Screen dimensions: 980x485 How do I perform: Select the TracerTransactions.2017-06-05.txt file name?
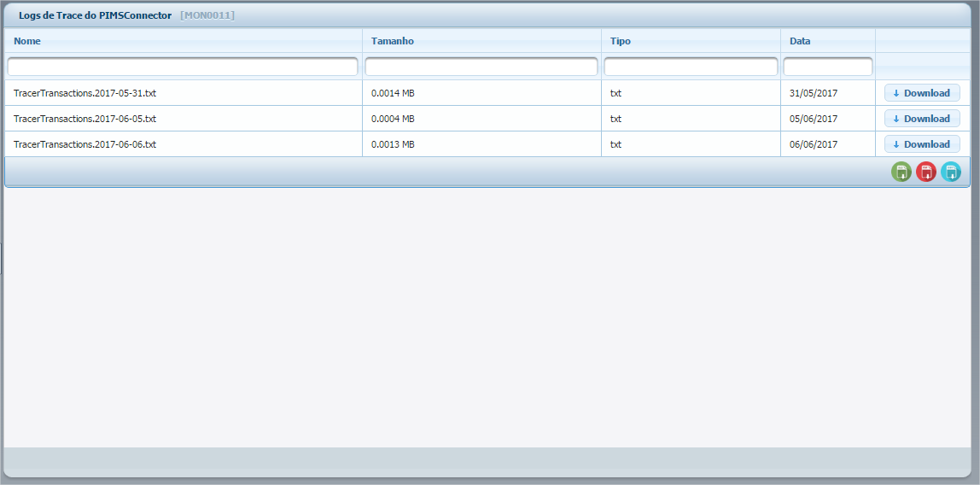pos(85,119)
